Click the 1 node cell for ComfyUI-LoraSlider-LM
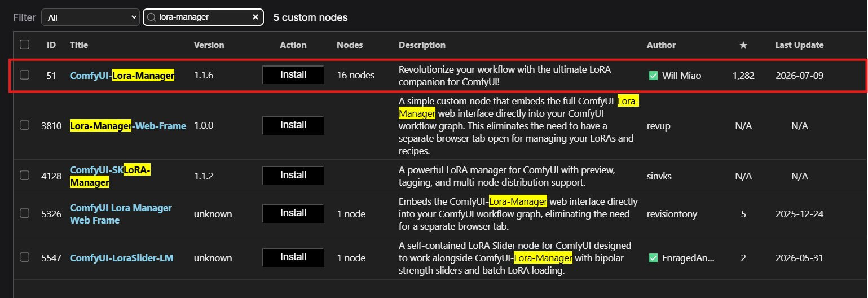The image size is (868, 298). pos(351,258)
